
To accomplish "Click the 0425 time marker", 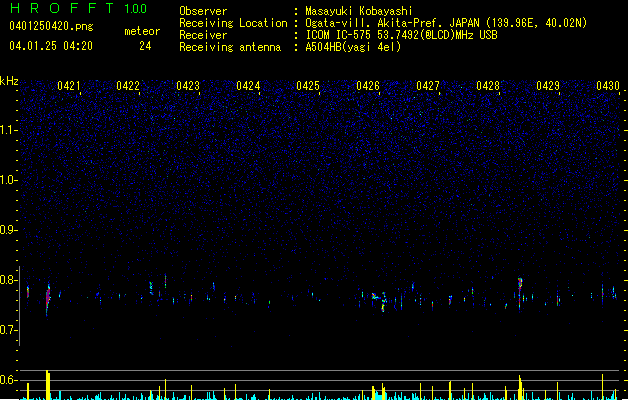I will [308, 86].
